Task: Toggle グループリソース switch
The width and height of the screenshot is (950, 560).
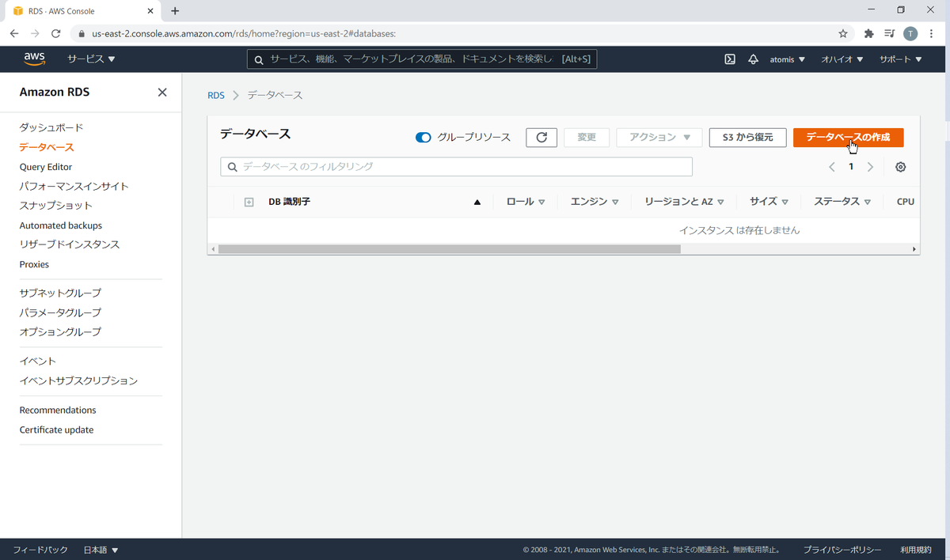Action: 423,138
